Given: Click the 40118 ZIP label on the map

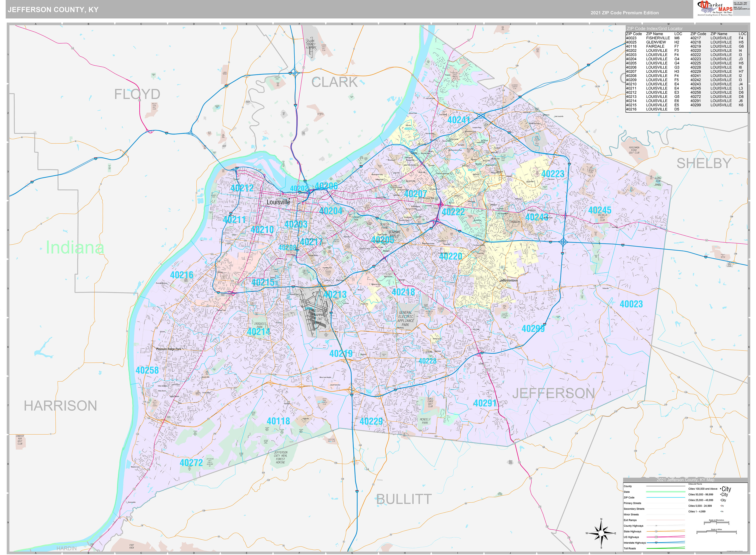Looking at the screenshot, I should (x=278, y=421).
